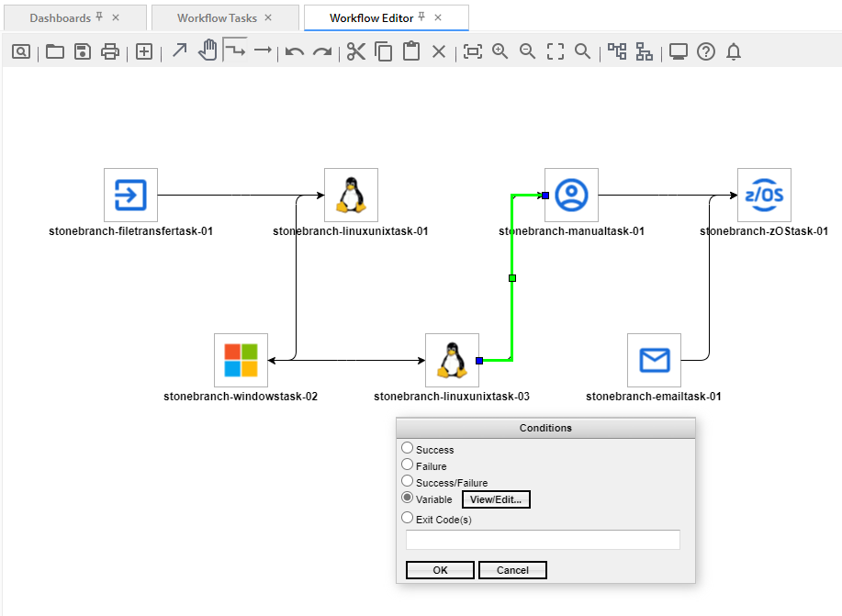Image resolution: width=842 pixels, height=616 pixels.
Task: Select the Pan hand tool
Action: [x=208, y=50]
